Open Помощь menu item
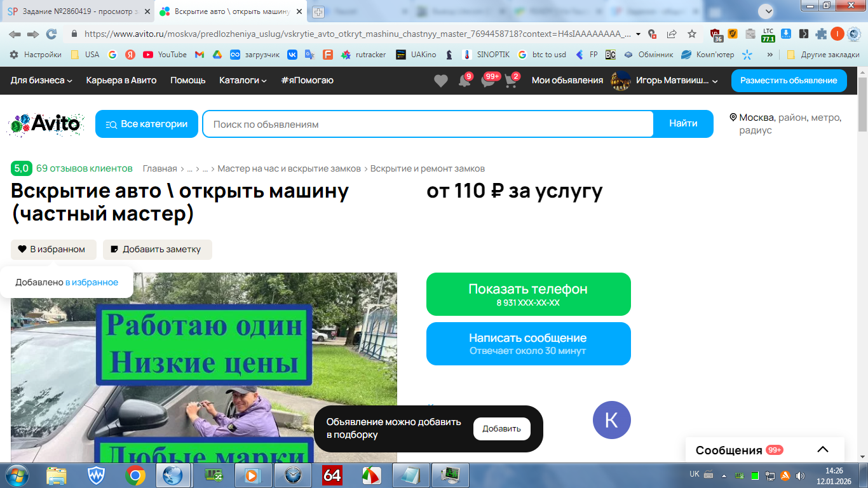This screenshot has width=868, height=488. (x=188, y=81)
